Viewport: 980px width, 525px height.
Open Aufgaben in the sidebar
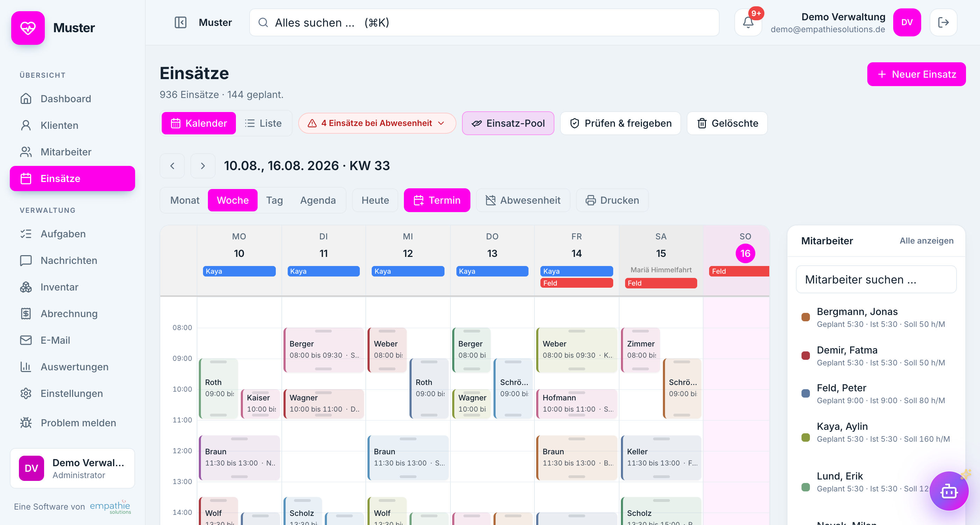coord(72,233)
